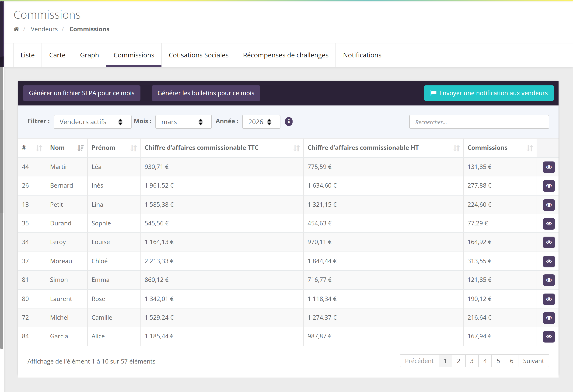This screenshot has width=573, height=392.
Task: Jump to pagination page 4
Action: (485, 361)
